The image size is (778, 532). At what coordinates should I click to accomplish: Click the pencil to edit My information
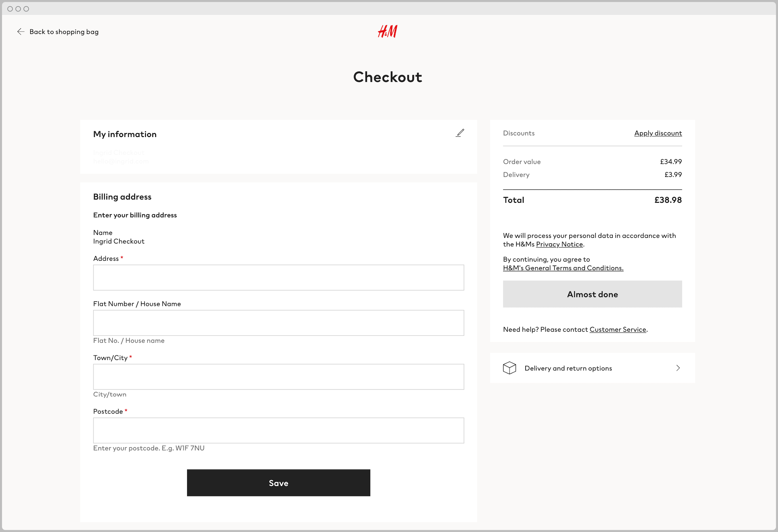point(461,133)
